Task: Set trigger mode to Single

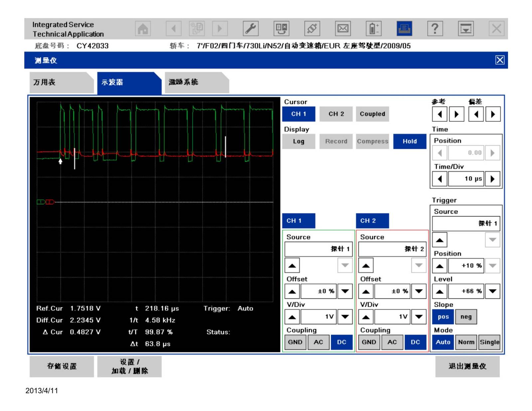Action: (489, 342)
